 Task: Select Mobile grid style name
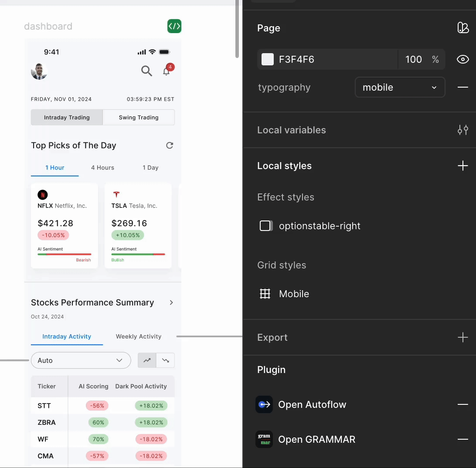pyautogui.click(x=294, y=294)
